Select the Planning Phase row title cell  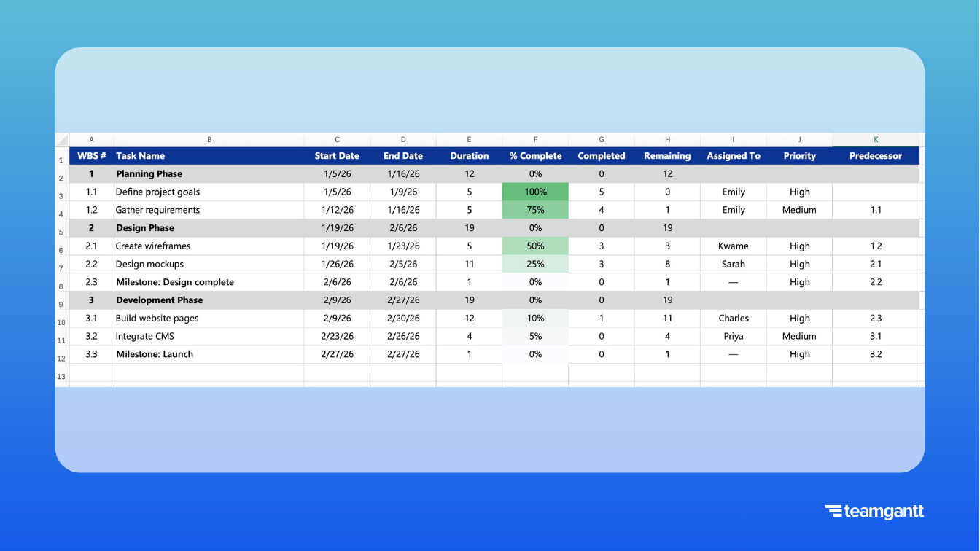(x=149, y=173)
